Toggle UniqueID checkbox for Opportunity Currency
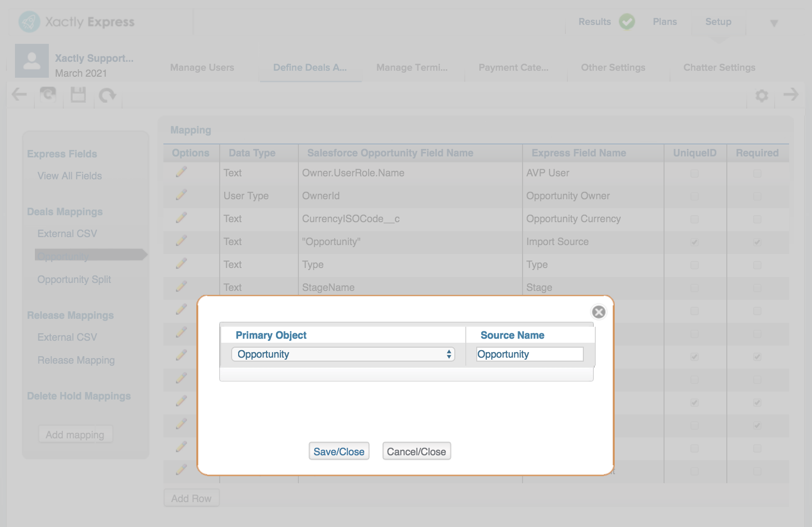Screen dimensions: 812x527 [694, 219]
